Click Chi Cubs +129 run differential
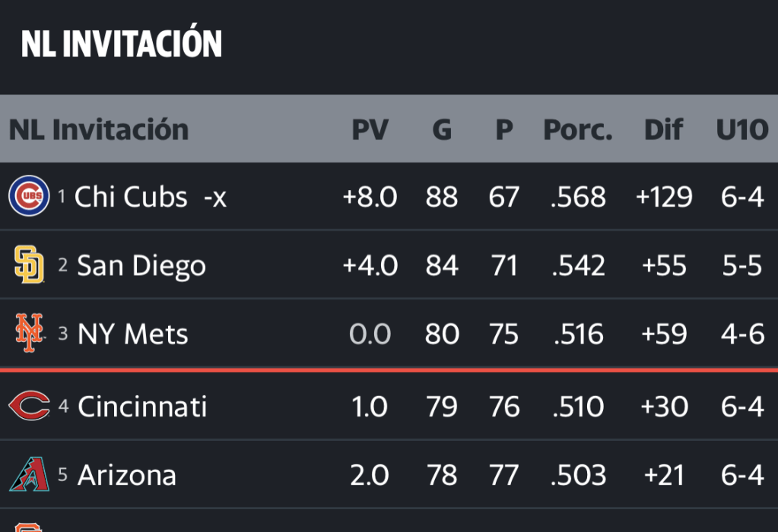The height and width of the screenshot is (532, 778). pos(664,197)
